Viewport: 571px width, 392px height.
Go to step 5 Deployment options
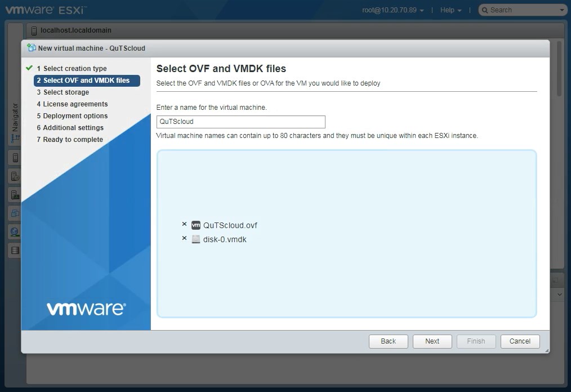click(x=72, y=116)
